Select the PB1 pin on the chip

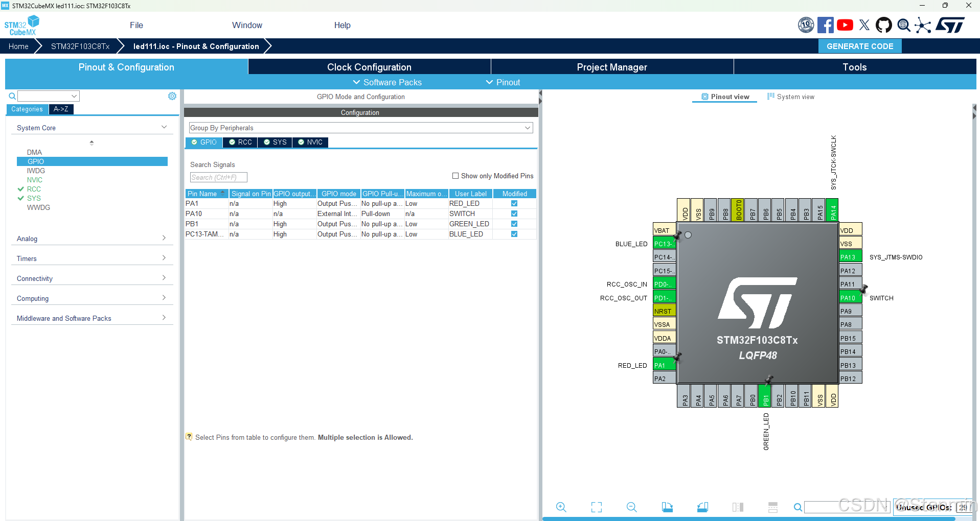[765, 396]
